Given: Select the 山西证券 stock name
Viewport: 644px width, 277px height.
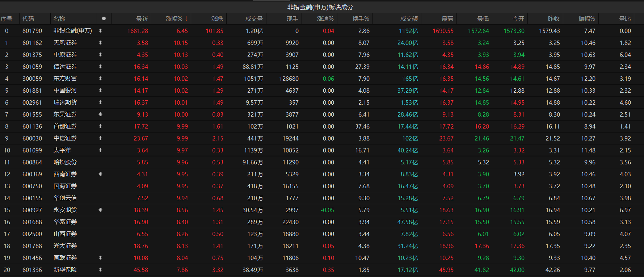Looking at the screenshot, I should (x=65, y=234).
